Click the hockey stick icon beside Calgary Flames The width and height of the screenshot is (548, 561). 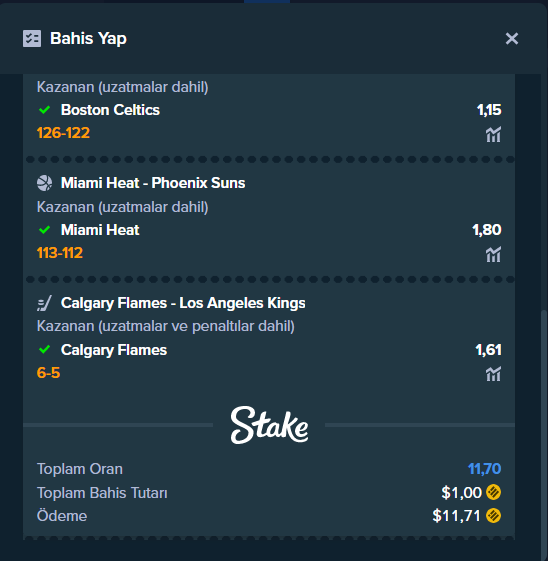point(44,303)
